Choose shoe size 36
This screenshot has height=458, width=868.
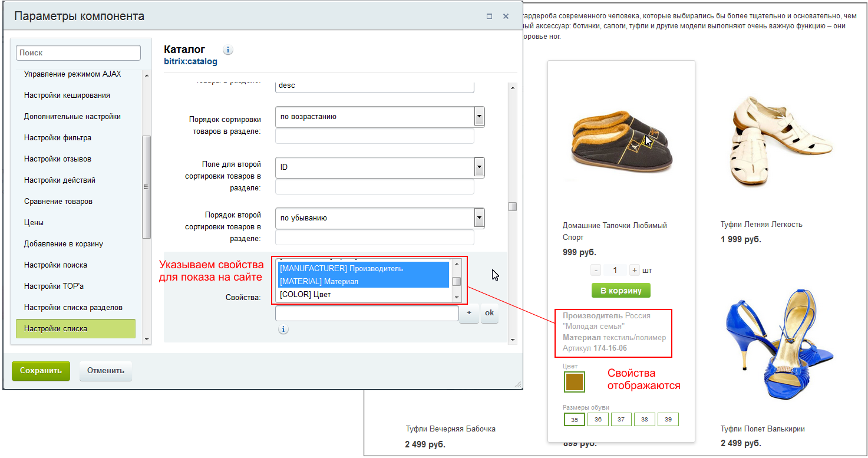point(598,419)
